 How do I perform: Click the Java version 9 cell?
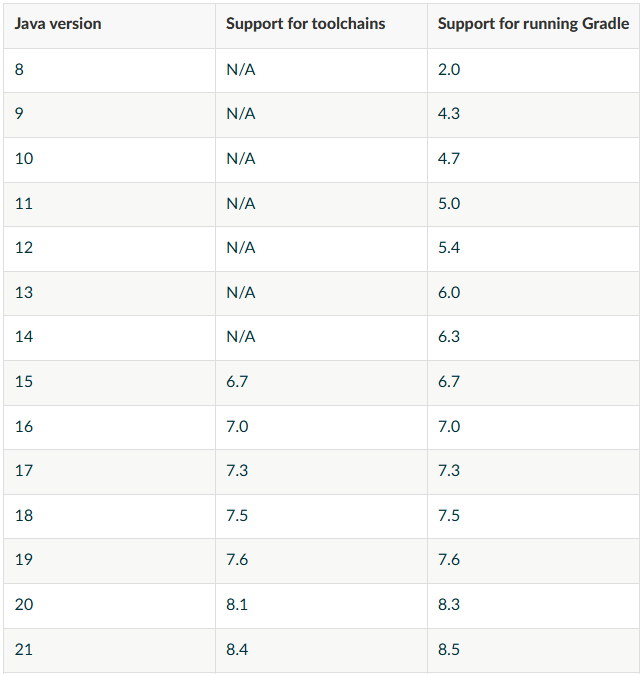pos(19,114)
